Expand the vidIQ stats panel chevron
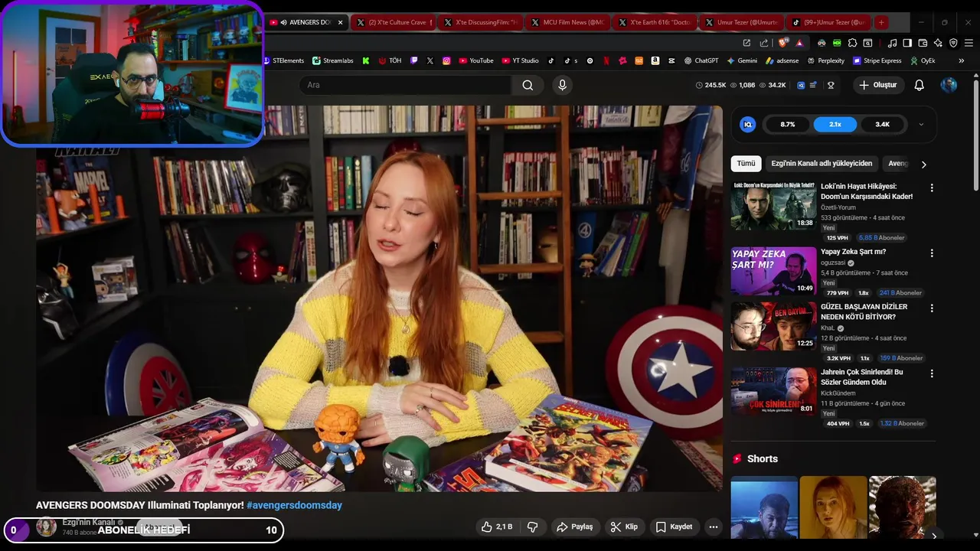 921,124
